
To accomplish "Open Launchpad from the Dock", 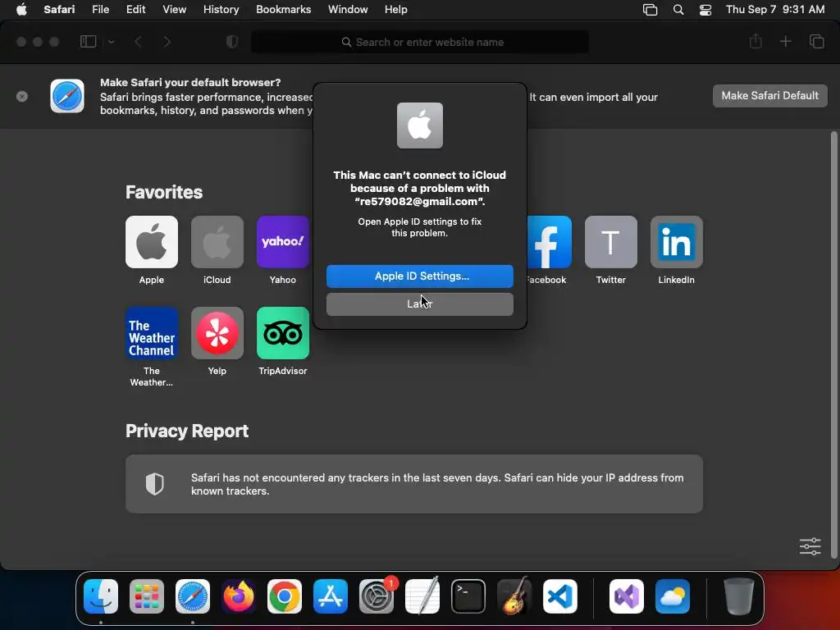I will [x=147, y=596].
